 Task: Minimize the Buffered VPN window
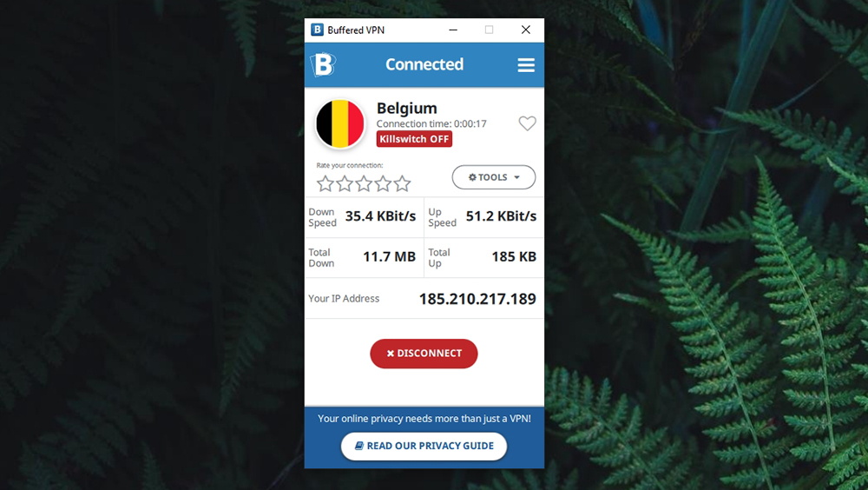(x=453, y=30)
